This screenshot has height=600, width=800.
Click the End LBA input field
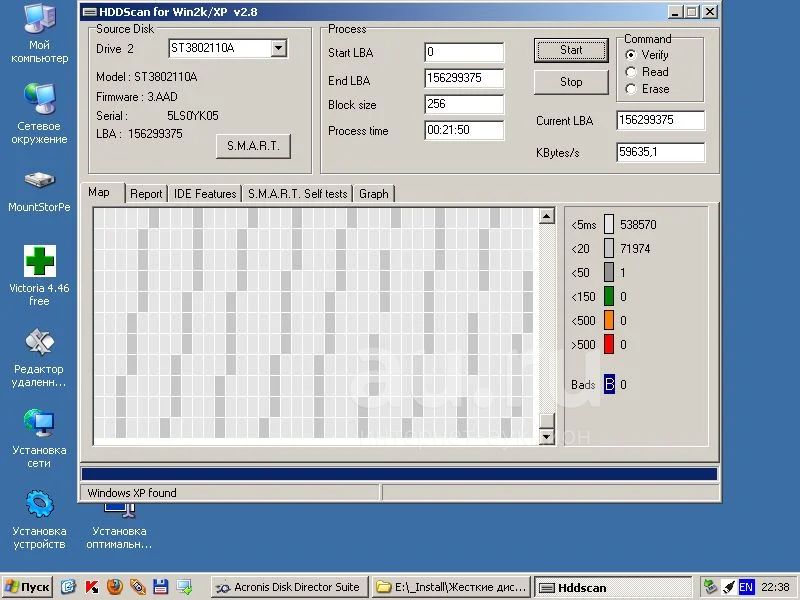pos(464,78)
